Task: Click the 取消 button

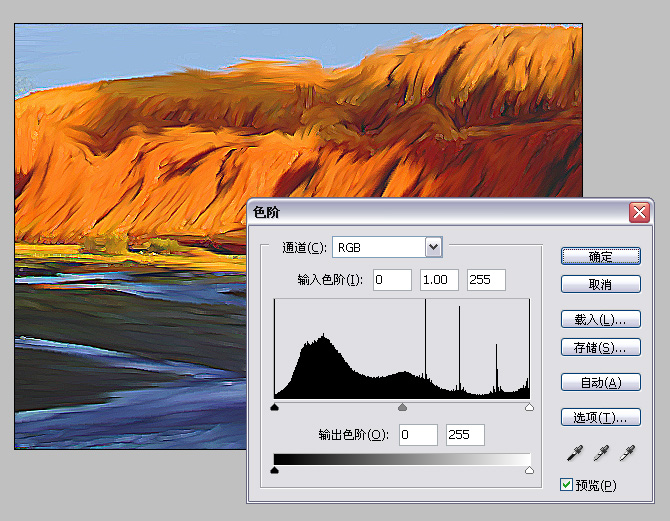Action: point(600,284)
